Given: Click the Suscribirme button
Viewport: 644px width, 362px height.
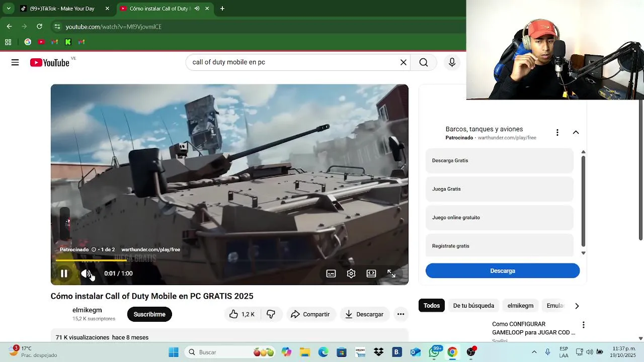Looking at the screenshot, I should [x=149, y=314].
